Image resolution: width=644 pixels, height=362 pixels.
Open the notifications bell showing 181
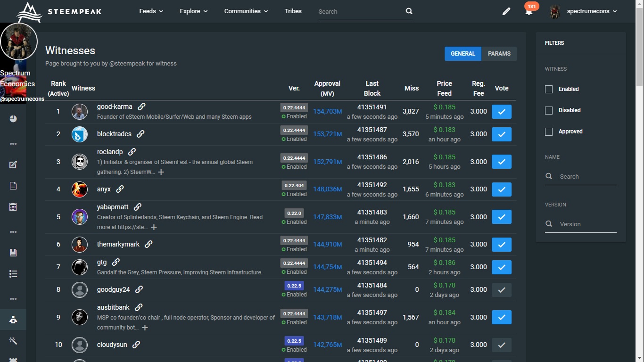pyautogui.click(x=529, y=11)
